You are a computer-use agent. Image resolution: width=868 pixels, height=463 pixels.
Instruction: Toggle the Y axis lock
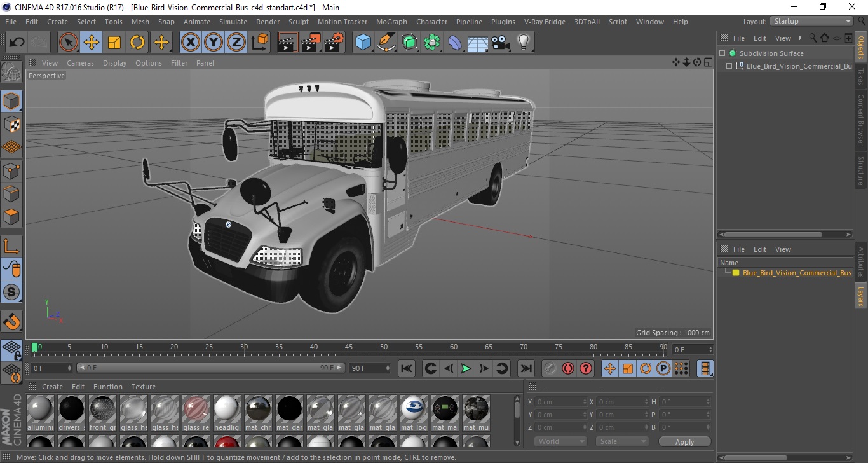click(x=214, y=43)
